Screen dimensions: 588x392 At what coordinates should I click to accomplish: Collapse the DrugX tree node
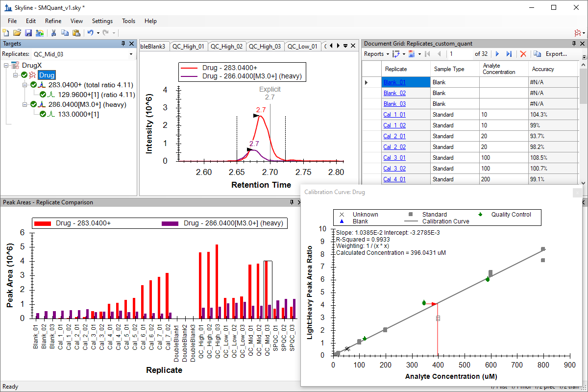(x=6, y=65)
